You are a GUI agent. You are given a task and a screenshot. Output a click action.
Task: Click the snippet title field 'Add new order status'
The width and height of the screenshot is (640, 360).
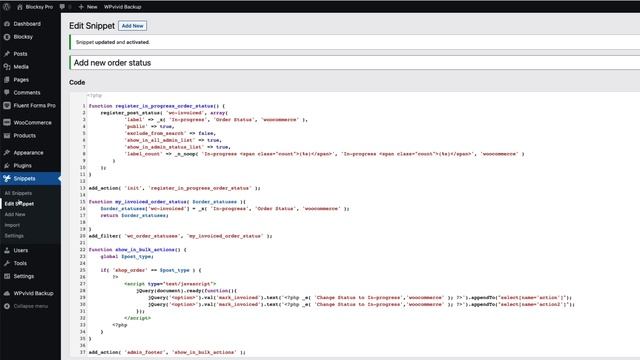click(355, 63)
